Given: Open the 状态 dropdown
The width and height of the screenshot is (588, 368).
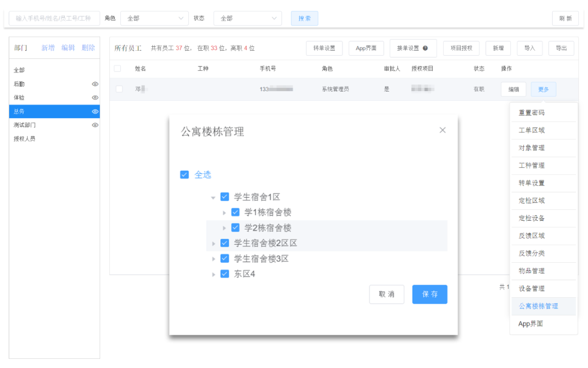Looking at the screenshot, I should [x=248, y=17].
